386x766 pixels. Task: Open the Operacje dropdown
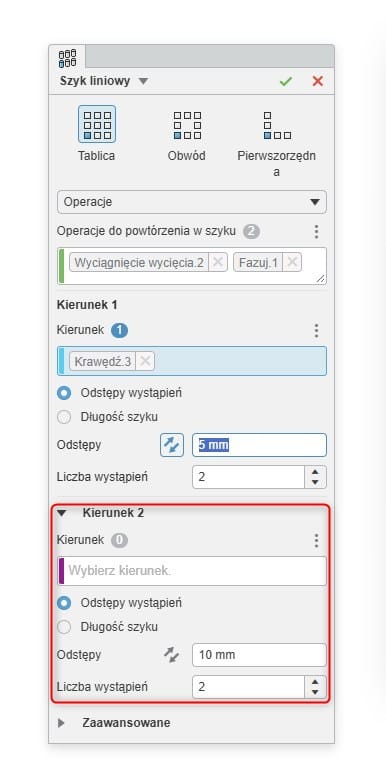(192, 202)
